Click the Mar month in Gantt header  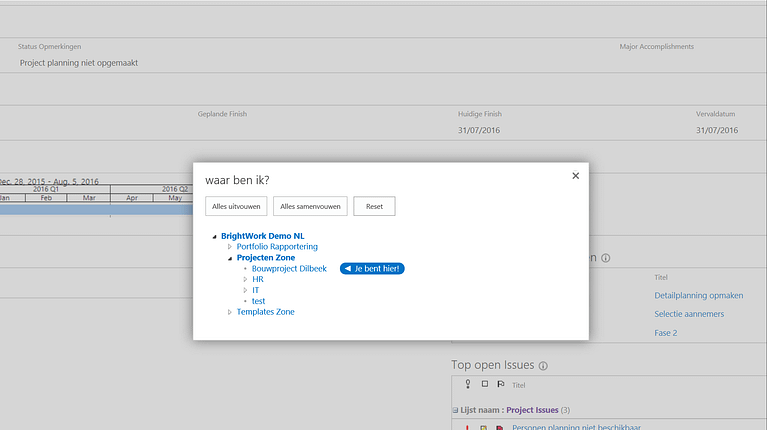tap(89, 198)
